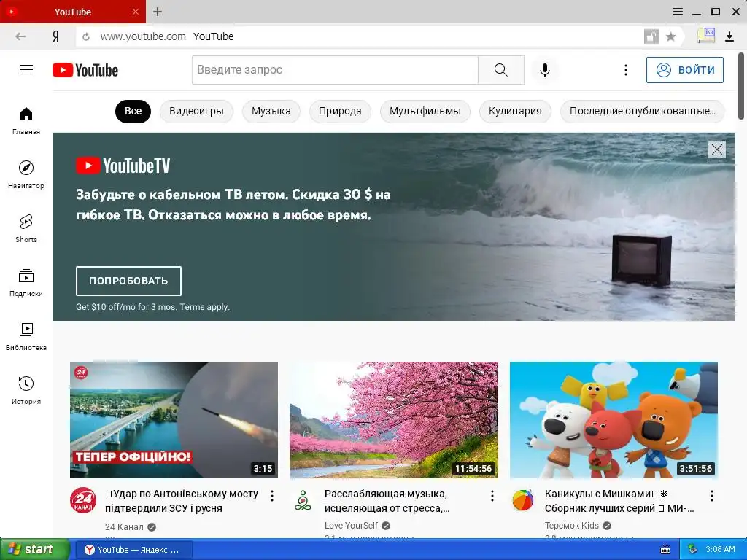Screen dimensions: 747x560
Task: Click the protect/reader icon in address bar
Action: pyautogui.click(x=651, y=36)
